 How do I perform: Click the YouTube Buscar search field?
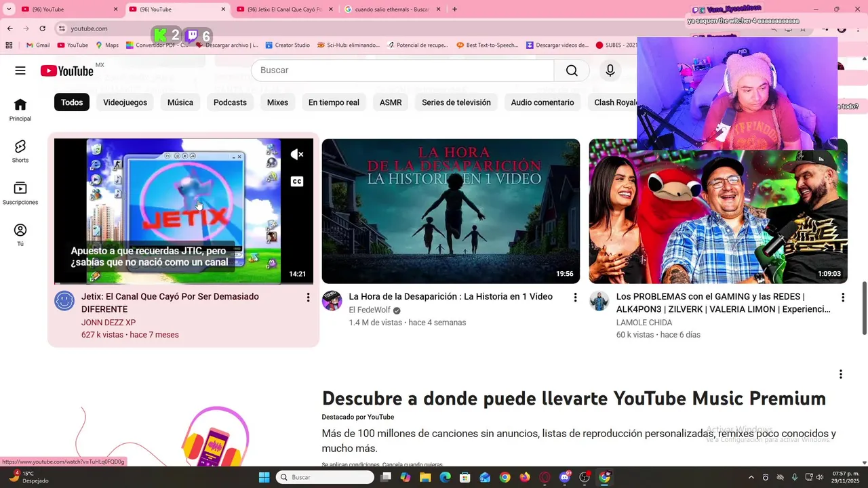tap(403, 70)
